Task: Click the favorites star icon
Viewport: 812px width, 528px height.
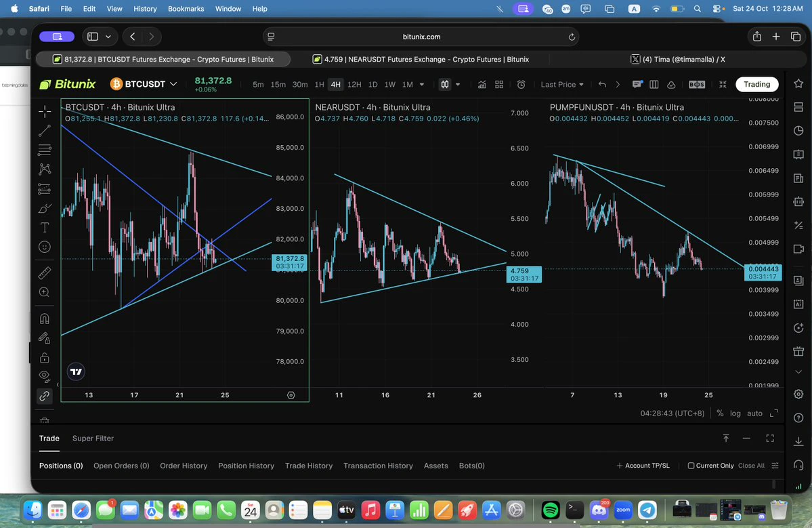Action: (x=798, y=84)
